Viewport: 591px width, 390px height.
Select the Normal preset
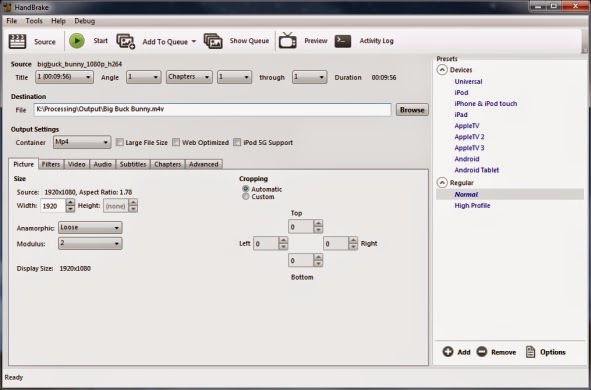[x=466, y=194]
